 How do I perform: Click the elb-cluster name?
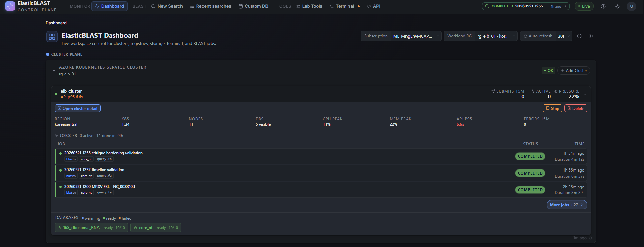(x=71, y=91)
